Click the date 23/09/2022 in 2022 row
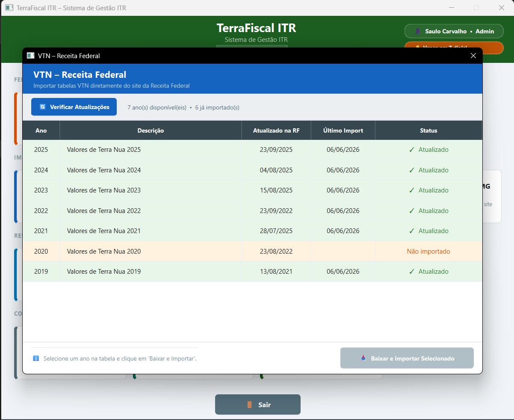 tap(276, 211)
